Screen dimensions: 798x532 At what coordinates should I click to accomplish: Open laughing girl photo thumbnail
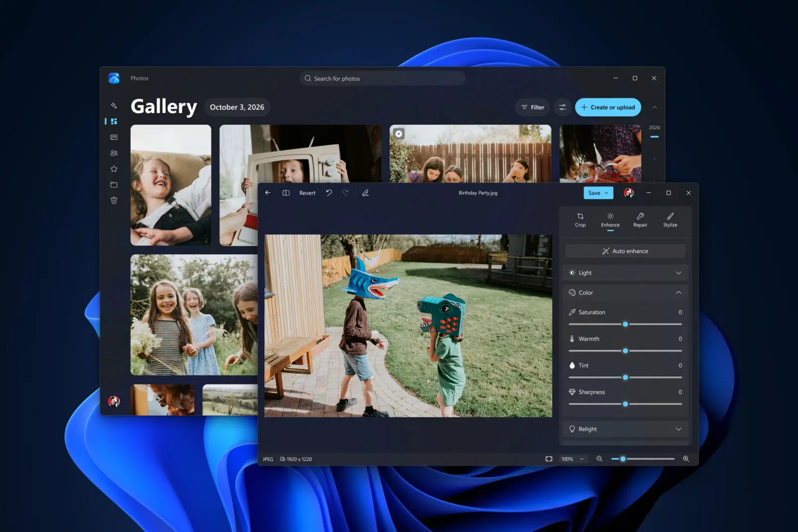[x=171, y=185]
